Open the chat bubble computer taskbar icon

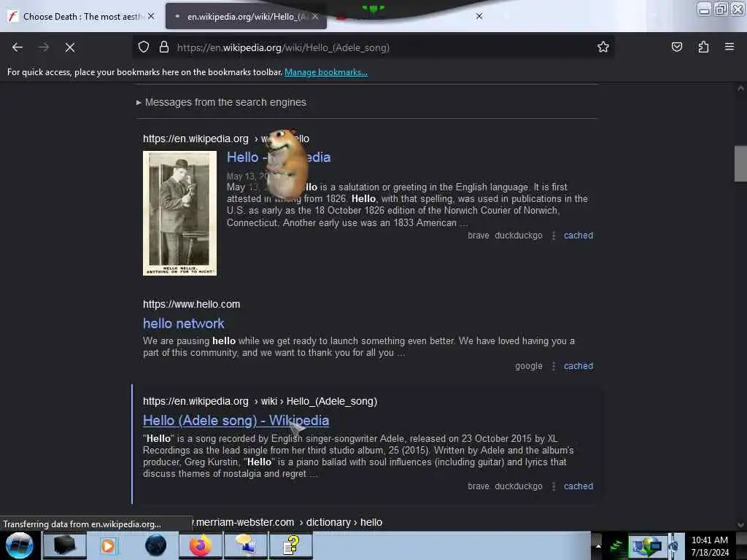(246, 545)
